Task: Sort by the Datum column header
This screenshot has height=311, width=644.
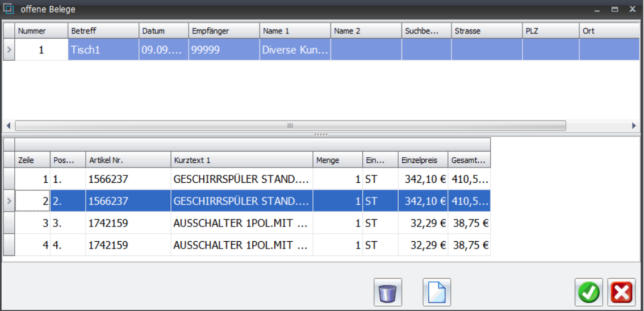Action: click(x=164, y=31)
